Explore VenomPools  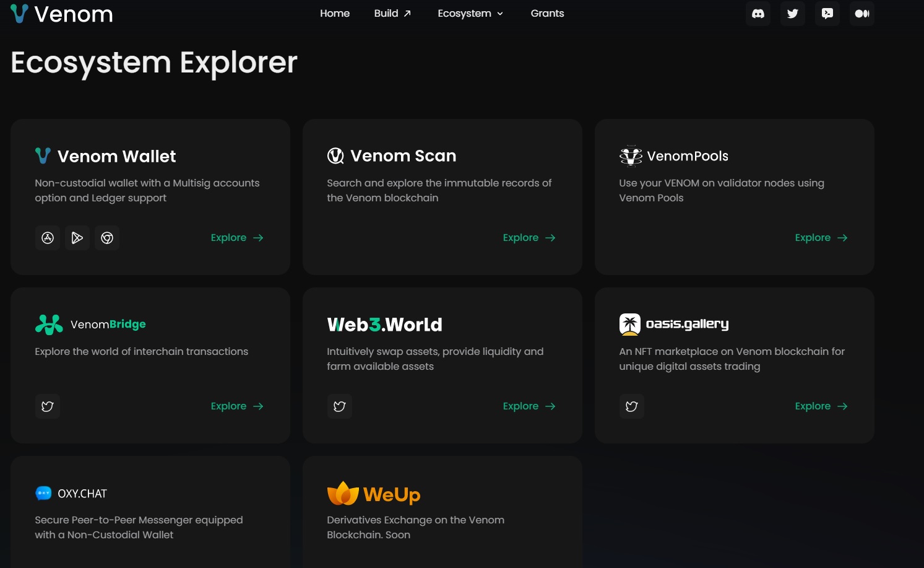coord(821,238)
